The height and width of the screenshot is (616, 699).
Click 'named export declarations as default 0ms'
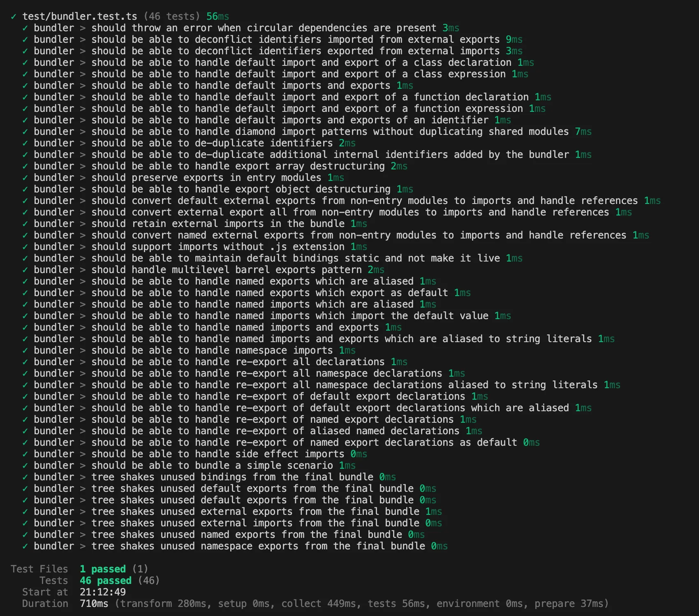[281, 442]
